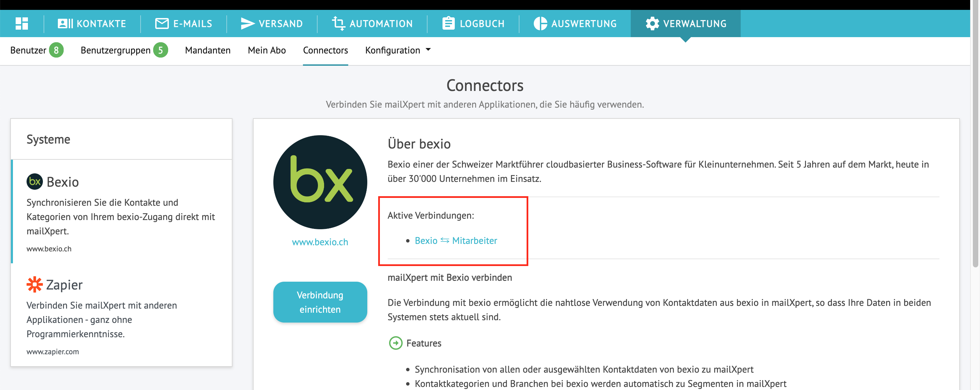The image size is (980, 390).
Task: Click the Systeme panel heading
Action: click(x=48, y=139)
